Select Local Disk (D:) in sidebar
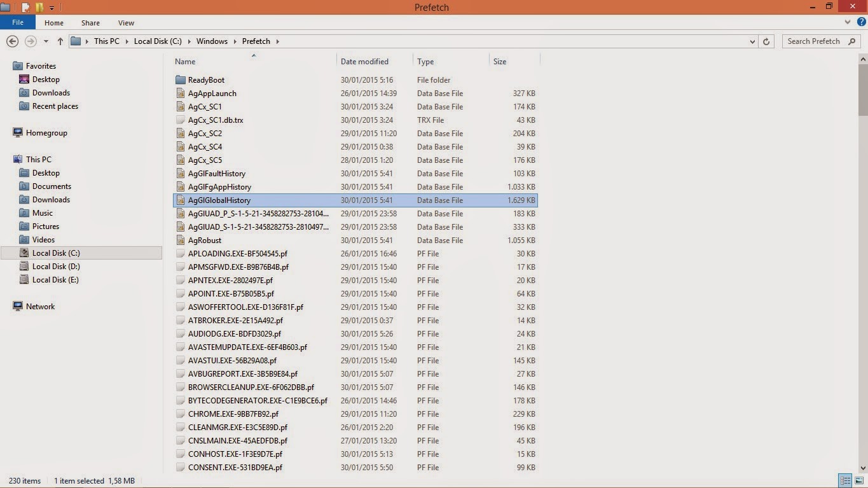Viewport: 868px width, 488px height. 56,267
